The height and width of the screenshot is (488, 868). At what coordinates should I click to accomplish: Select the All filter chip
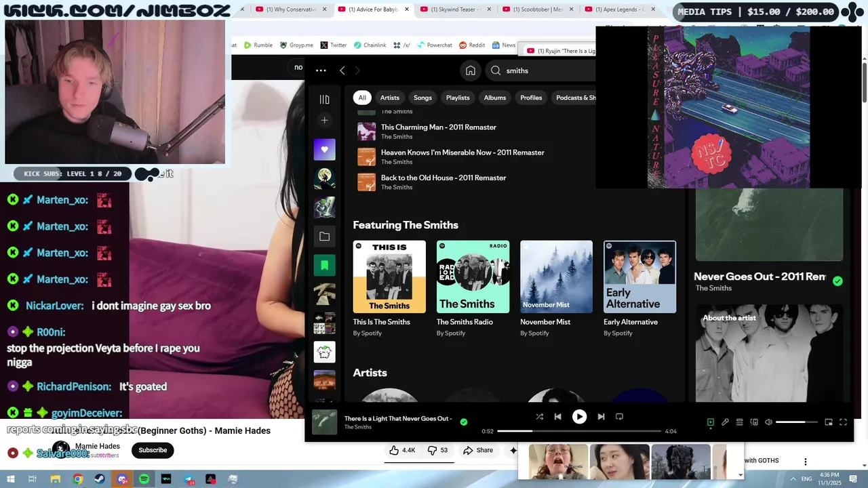(x=362, y=98)
